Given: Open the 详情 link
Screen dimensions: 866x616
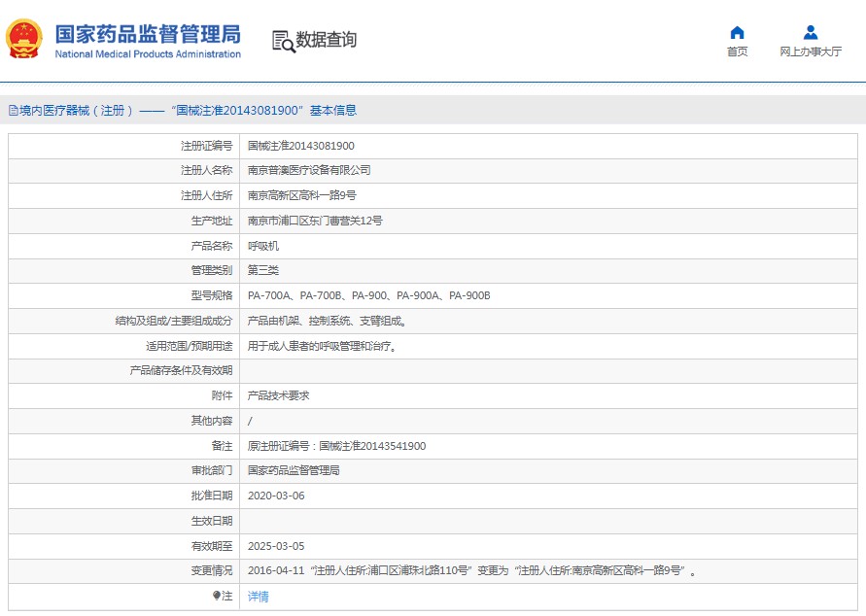Looking at the screenshot, I should coord(259,597).
